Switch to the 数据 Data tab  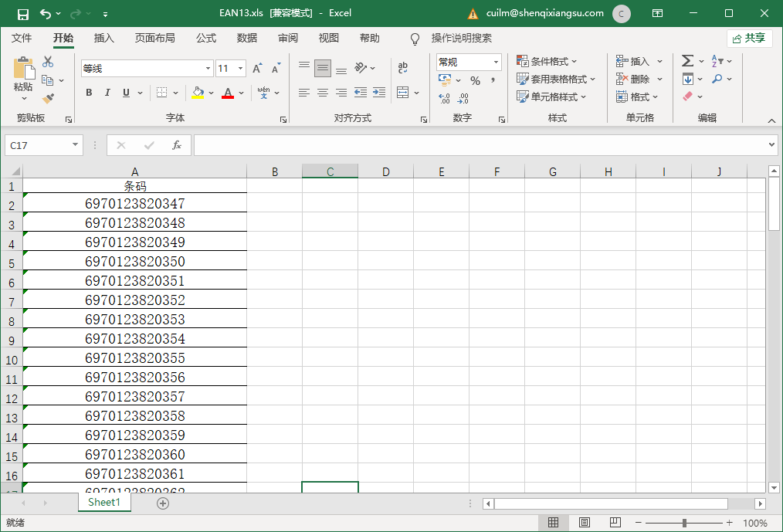(x=246, y=38)
